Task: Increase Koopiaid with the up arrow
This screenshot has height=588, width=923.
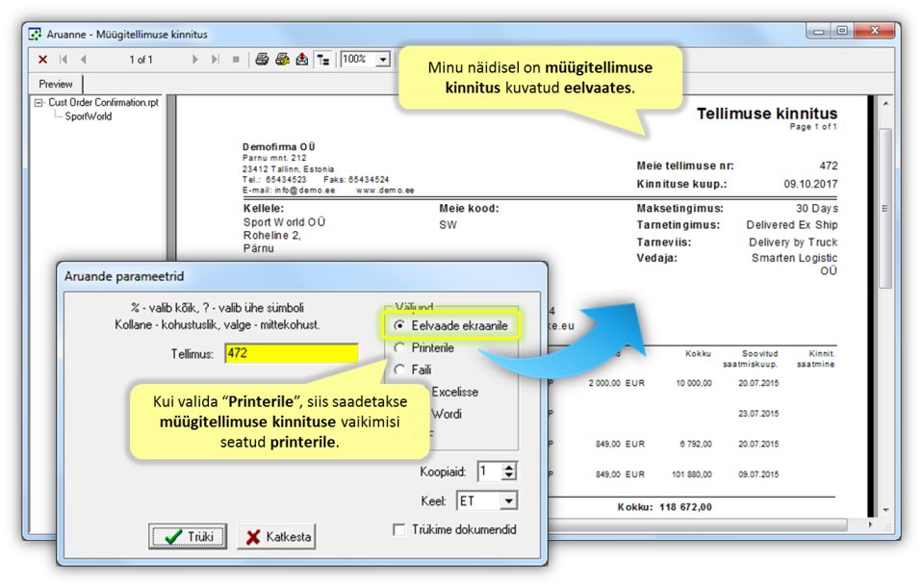Action: click(509, 467)
